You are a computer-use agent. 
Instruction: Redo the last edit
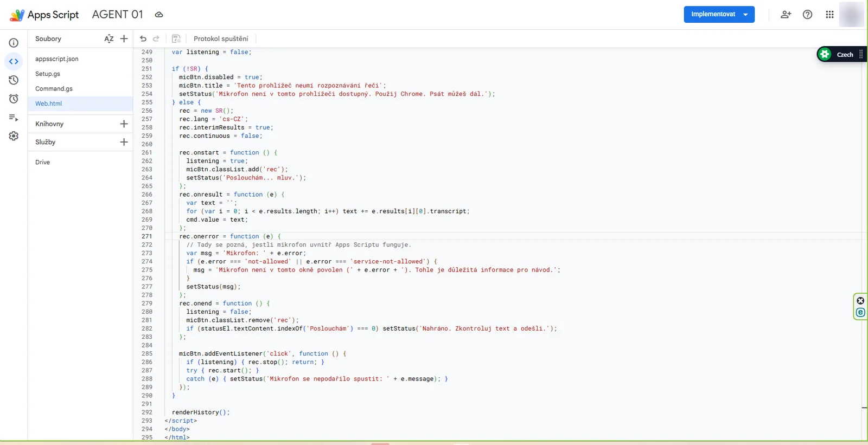tap(156, 38)
